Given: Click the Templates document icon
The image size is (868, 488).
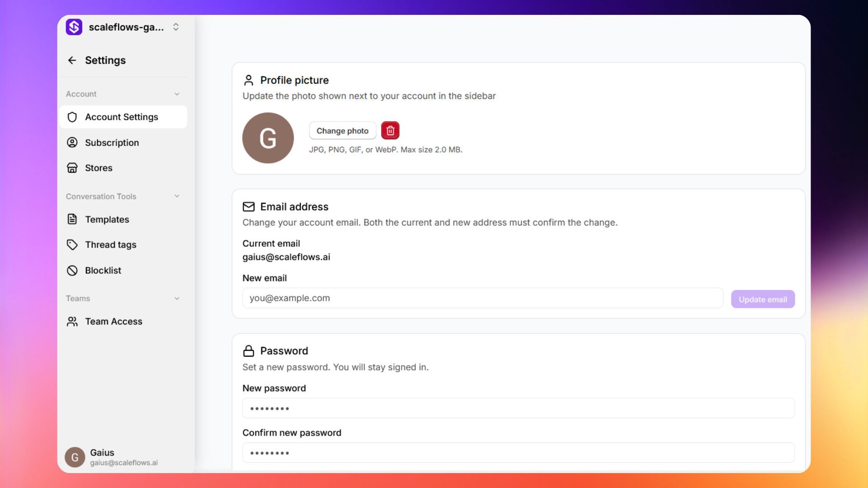Looking at the screenshot, I should pyautogui.click(x=72, y=219).
